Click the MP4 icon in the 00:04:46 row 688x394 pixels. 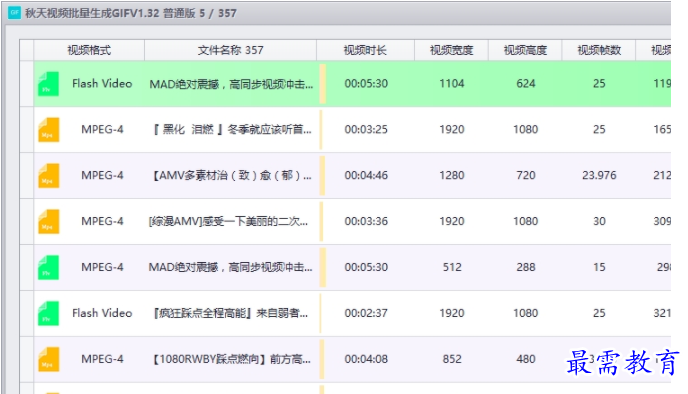click(x=48, y=176)
